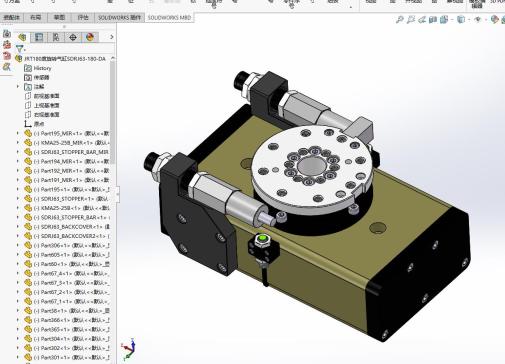Viewport: 505px width, 364px height.
Task: Click the Part301<1> component icon
Action: (28, 357)
